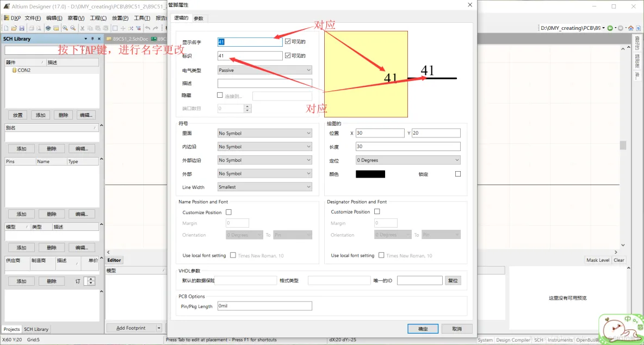Image resolution: width=644 pixels, height=345 pixels.
Task: Select the rectangle selection tool icon
Action: click(115, 28)
